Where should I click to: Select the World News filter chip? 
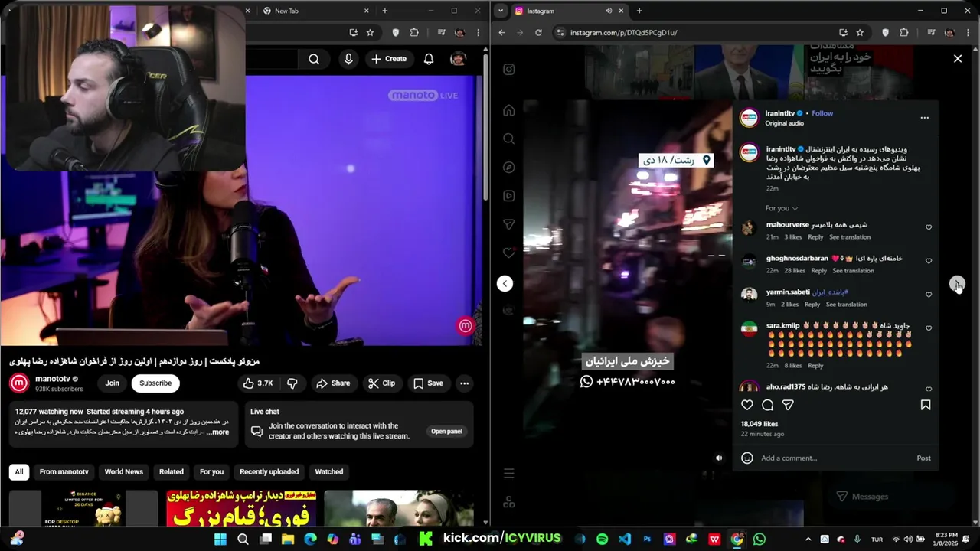tap(124, 472)
